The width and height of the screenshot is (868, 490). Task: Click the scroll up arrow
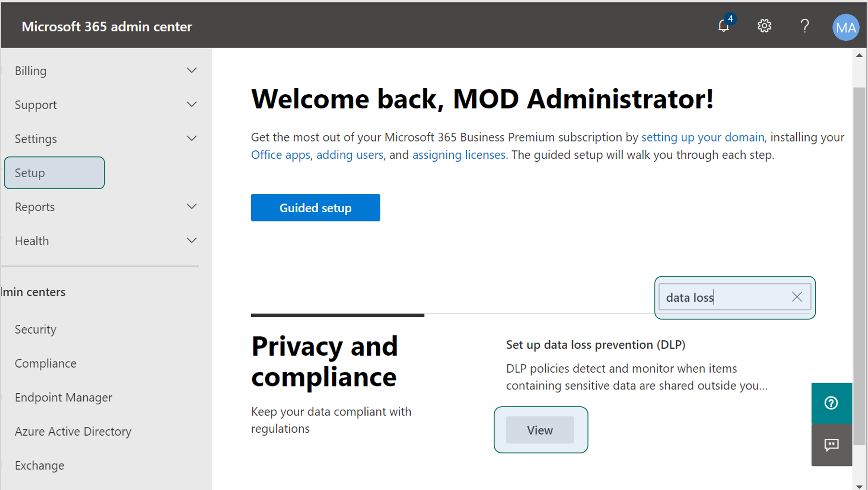(x=859, y=55)
